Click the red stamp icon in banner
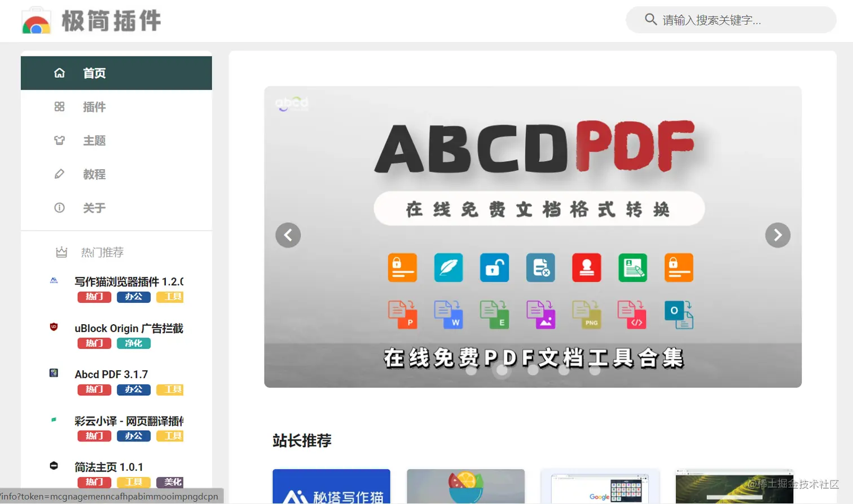 pos(587,267)
